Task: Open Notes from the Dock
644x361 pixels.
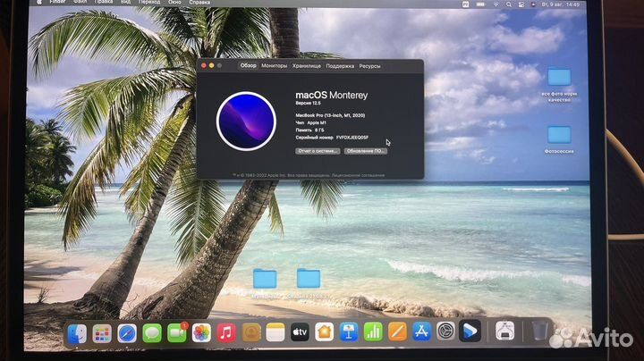Action: coord(275,332)
